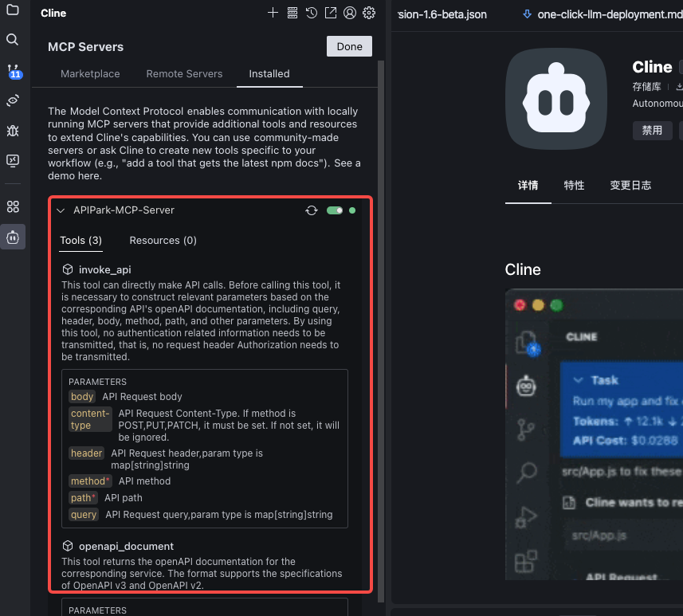Screen dimensions: 683x616
Task: Select the Cline robot icon in sidebar
Action: pyautogui.click(x=13, y=237)
